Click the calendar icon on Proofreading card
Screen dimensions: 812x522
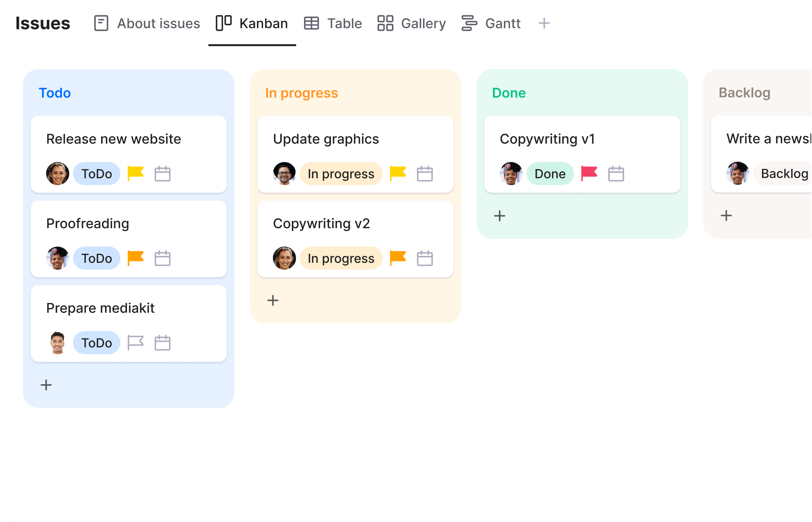[x=162, y=258]
